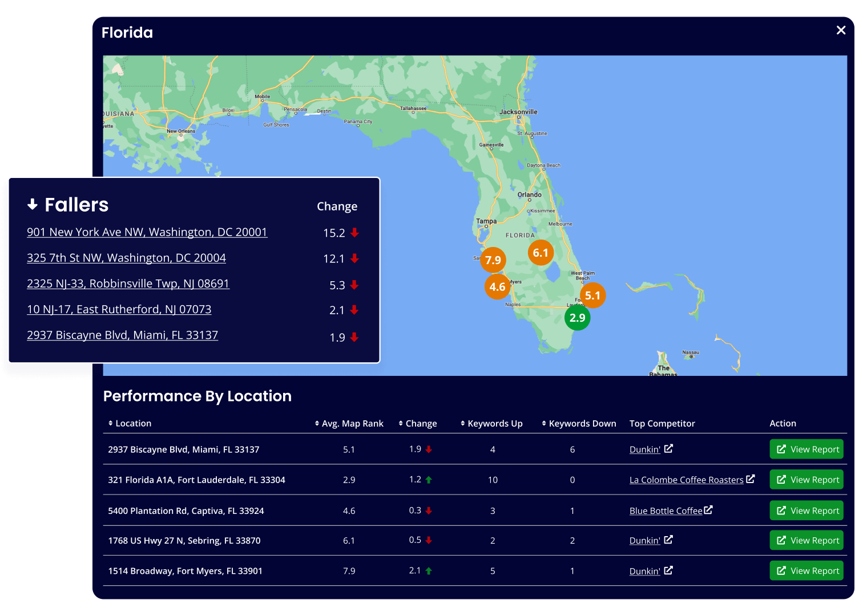Open 10 NJ-17 East Rutherford link

tap(119, 309)
